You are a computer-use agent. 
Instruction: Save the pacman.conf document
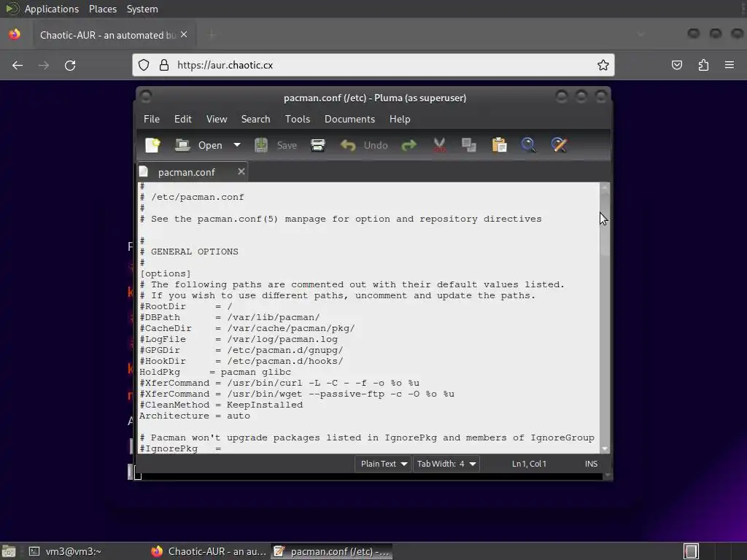coord(276,145)
